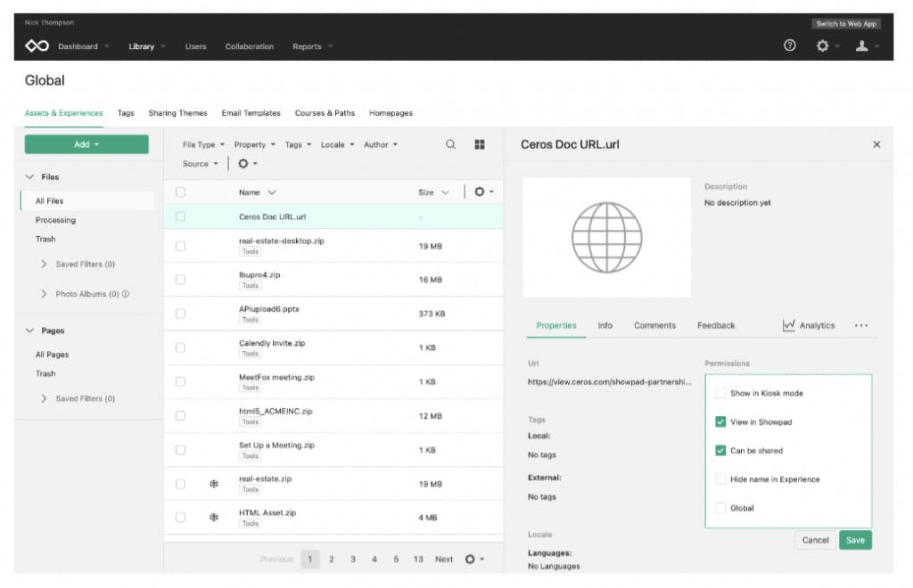Switch to the Sharing Themes tab
This screenshot has width=913, height=588.
pos(177,113)
